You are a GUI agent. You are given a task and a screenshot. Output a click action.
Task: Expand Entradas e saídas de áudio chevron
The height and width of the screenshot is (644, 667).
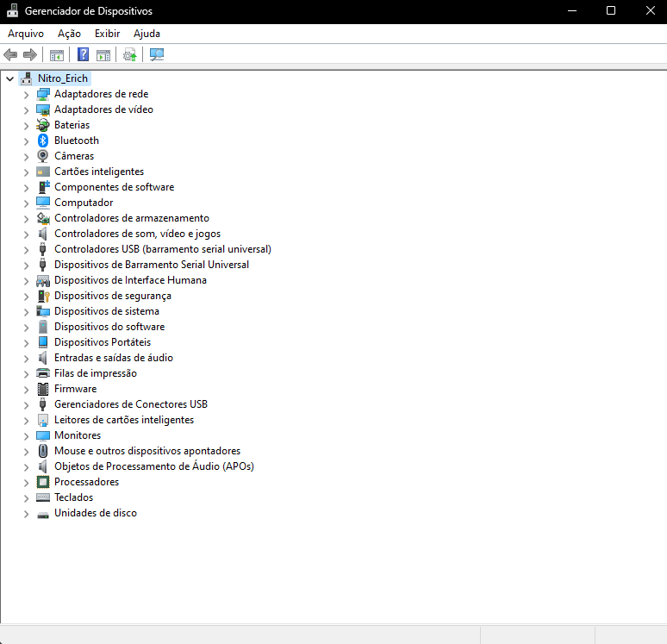[x=27, y=359]
